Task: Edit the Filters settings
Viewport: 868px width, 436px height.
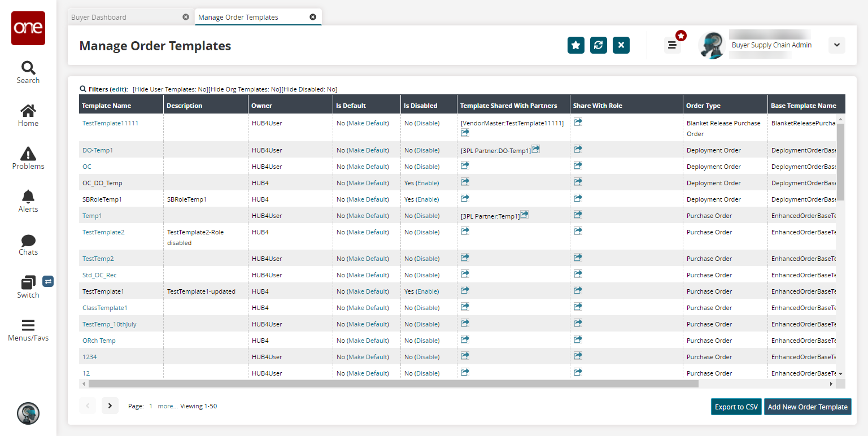Action: (119, 89)
